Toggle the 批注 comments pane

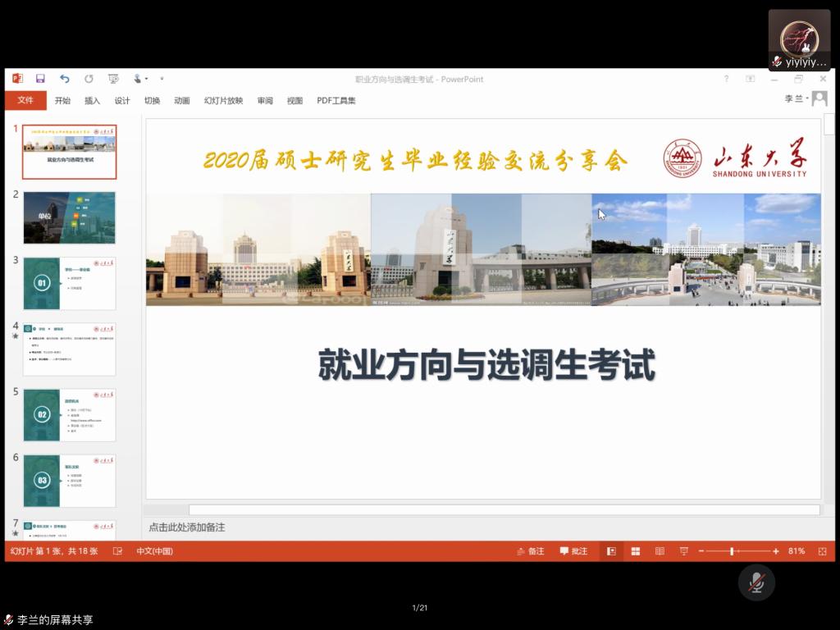coord(573,551)
